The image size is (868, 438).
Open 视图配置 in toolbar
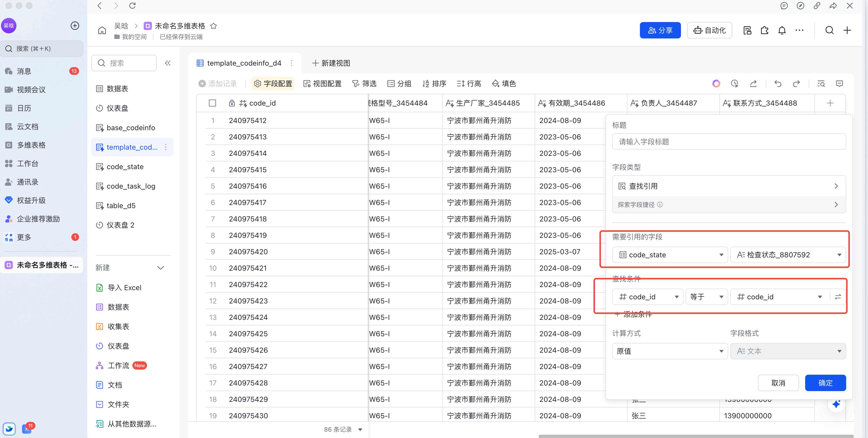pos(322,84)
